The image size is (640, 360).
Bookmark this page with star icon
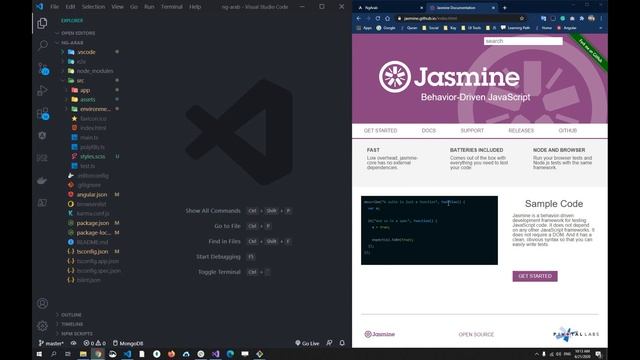click(522, 18)
